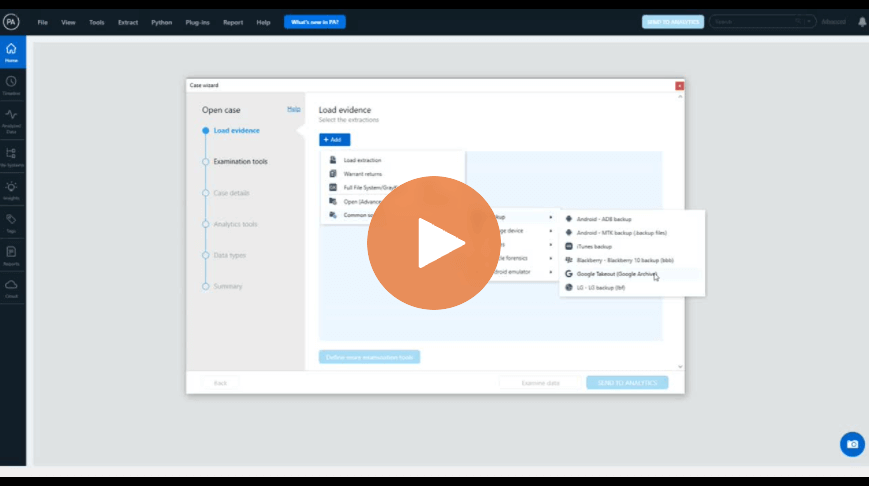
Task: Click the blue Add button
Action: pos(334,140)
